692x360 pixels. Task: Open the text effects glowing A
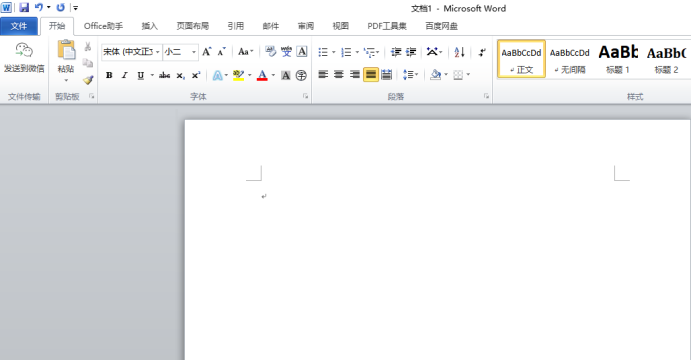(218, 75)
